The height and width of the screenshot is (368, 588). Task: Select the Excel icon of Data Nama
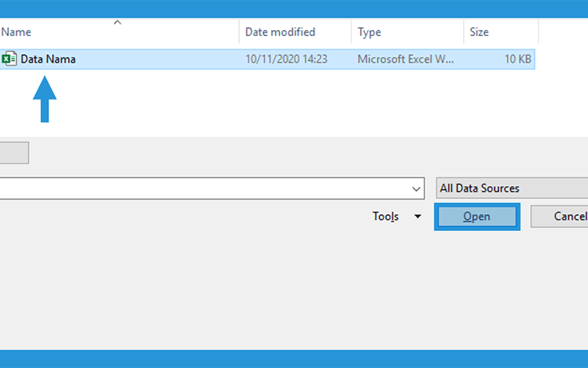click(9, 59)
